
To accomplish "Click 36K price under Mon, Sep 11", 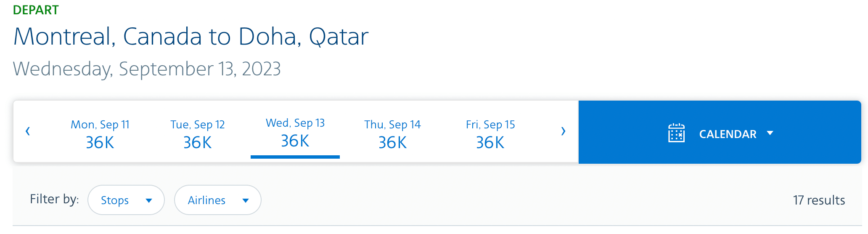I will pos(100,143).
